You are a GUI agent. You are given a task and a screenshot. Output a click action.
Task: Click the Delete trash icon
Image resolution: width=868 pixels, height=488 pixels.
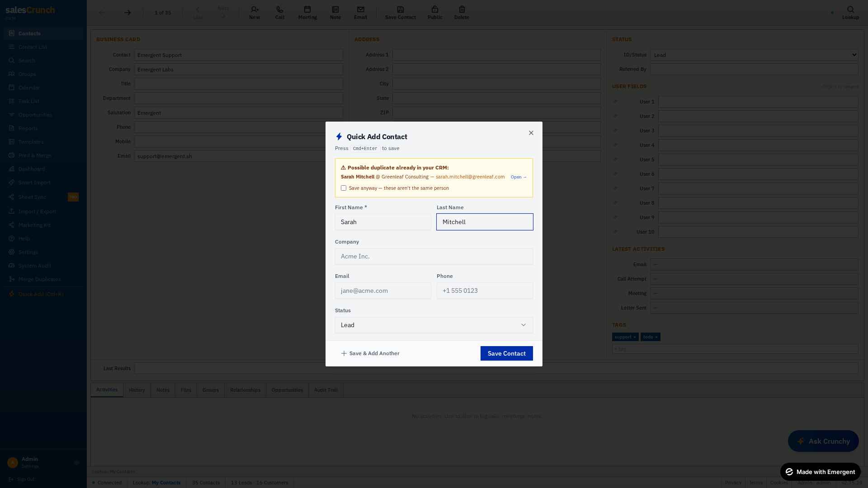[x=462, y=13]
